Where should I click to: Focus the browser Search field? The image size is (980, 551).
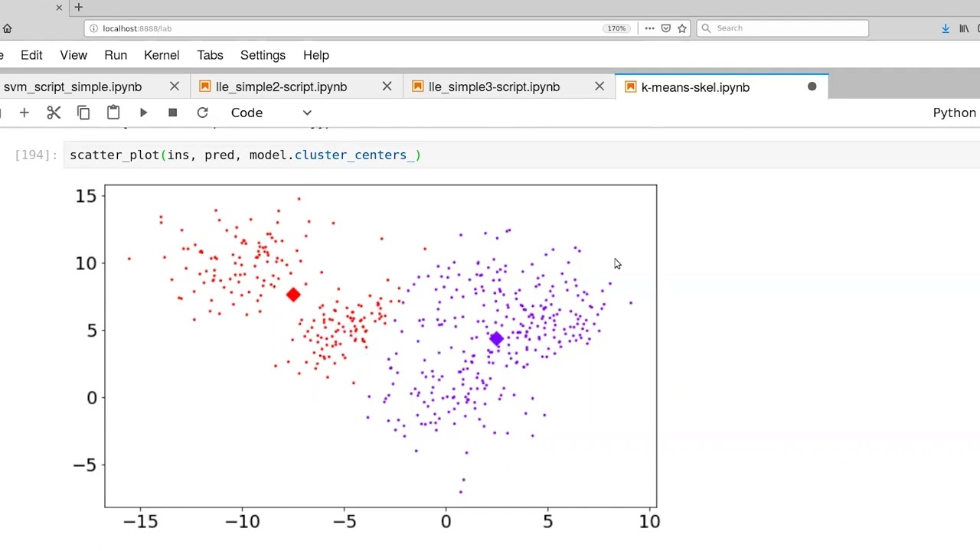(782, 28)
